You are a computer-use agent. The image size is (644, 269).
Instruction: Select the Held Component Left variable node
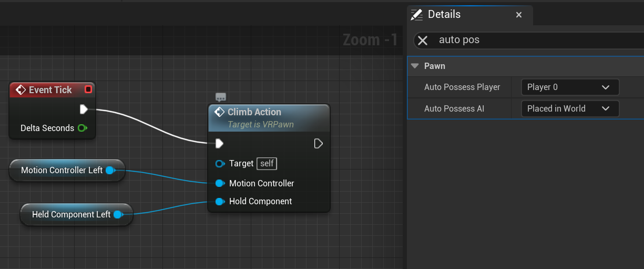tap(71, 214)
